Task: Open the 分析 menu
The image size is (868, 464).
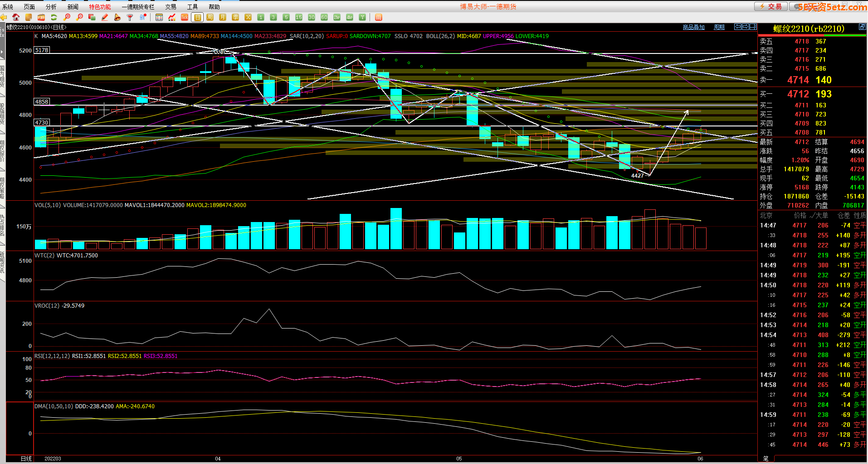Action: pos(51,7)
